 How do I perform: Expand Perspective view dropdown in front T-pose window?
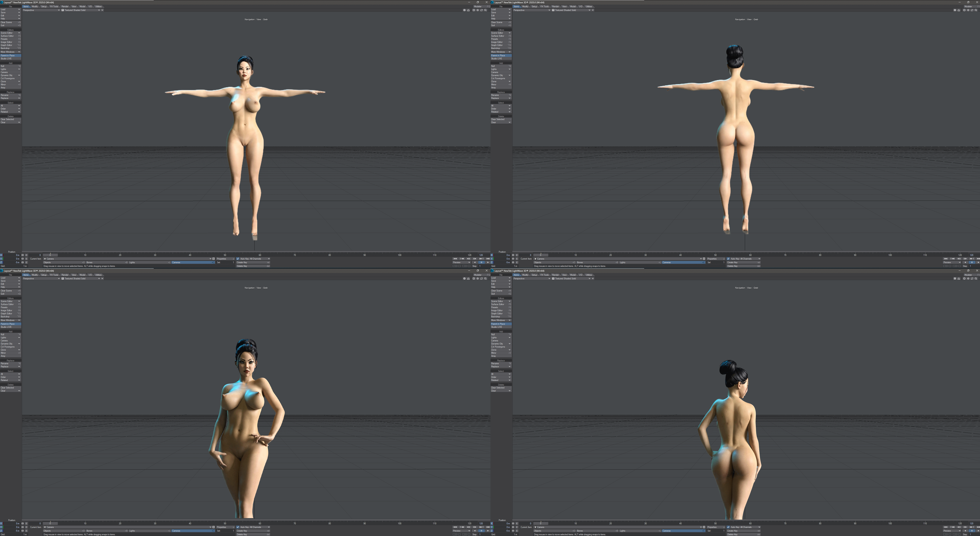point(41,10)
